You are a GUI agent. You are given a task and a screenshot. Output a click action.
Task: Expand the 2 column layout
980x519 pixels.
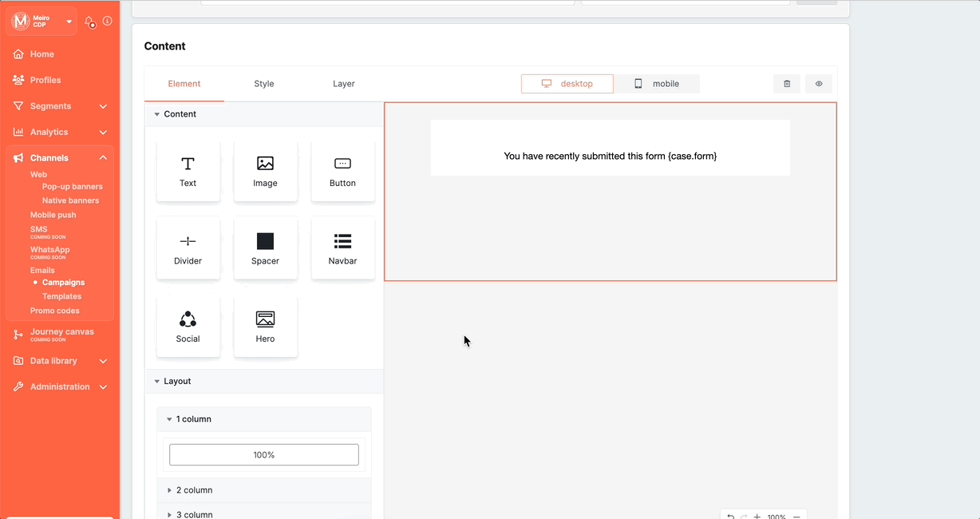(x=194, y=490)
